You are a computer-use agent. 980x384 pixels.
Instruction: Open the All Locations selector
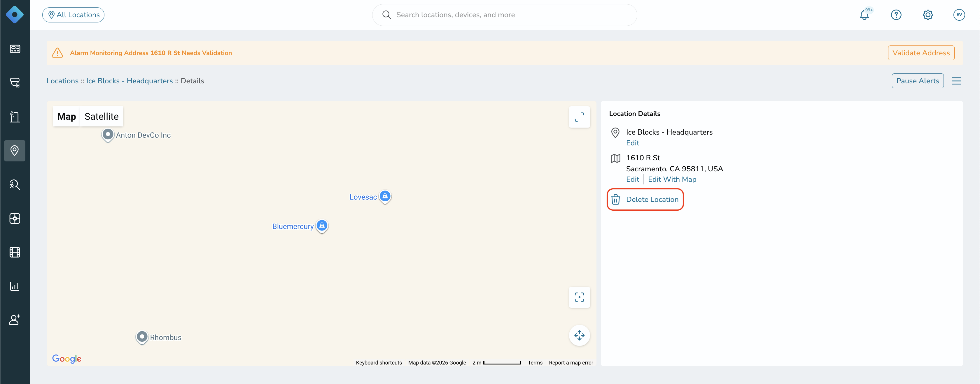tap(73, 15)
